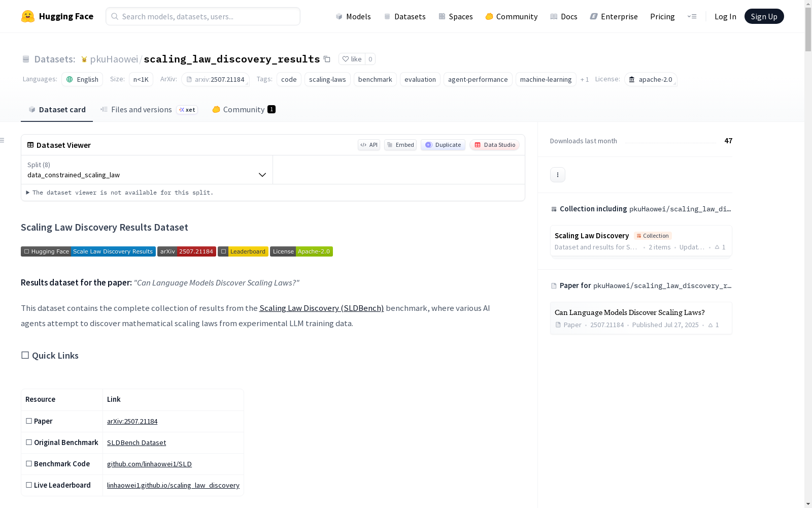Open Docs from the top navigation

point(564,16)
